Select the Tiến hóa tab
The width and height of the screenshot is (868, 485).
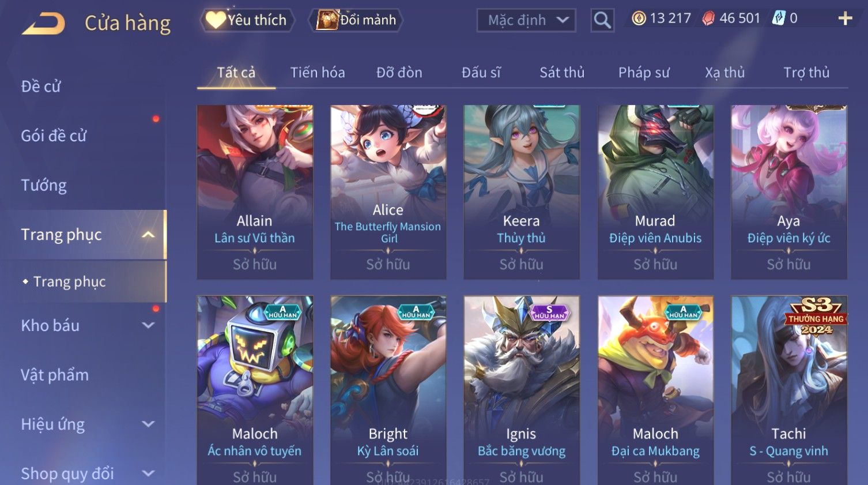coord(318,73)
